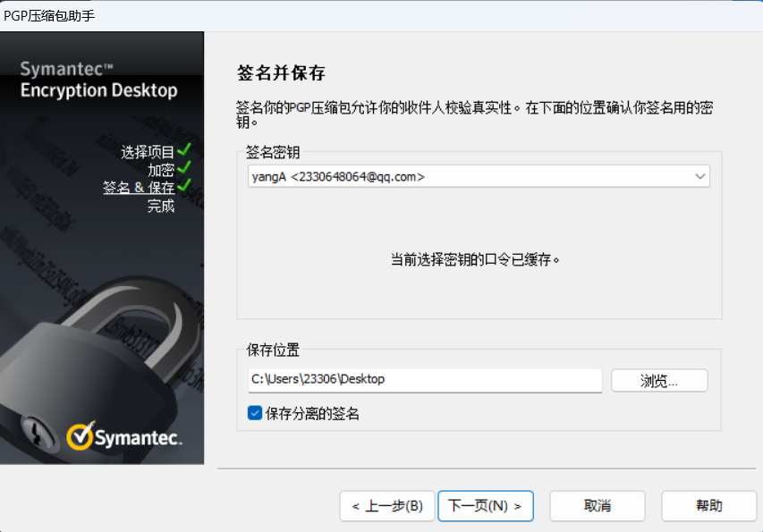This screenshot has width=763, height=532.
Task: Click the 保存位置 path input field
Action: point(425,379)
